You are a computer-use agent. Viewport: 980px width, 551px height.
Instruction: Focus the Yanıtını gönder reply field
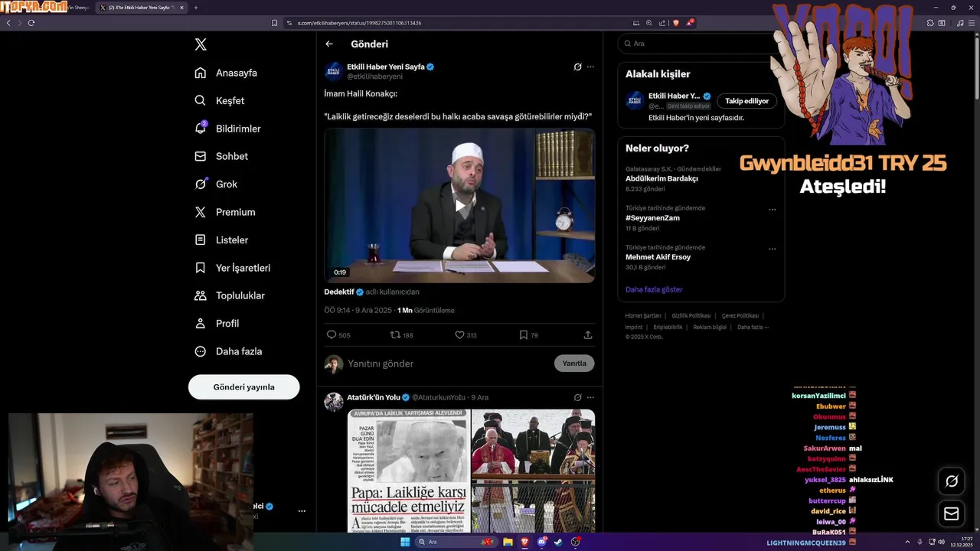point(448,364)
